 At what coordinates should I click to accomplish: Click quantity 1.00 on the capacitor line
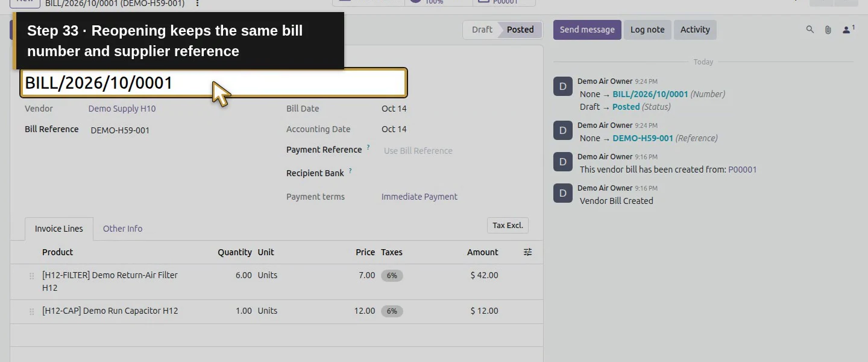click(244, 311)
